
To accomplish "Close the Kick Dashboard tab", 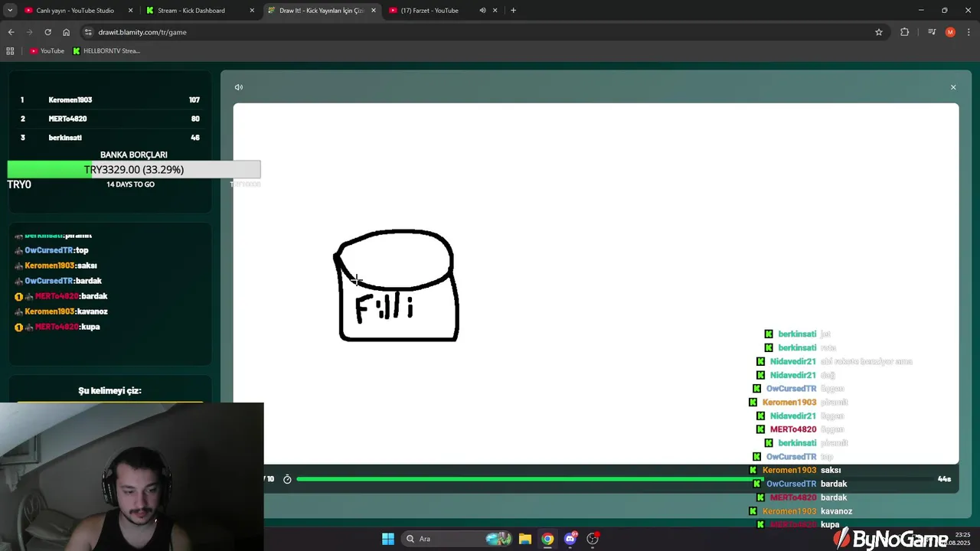I will coord(252,11).
